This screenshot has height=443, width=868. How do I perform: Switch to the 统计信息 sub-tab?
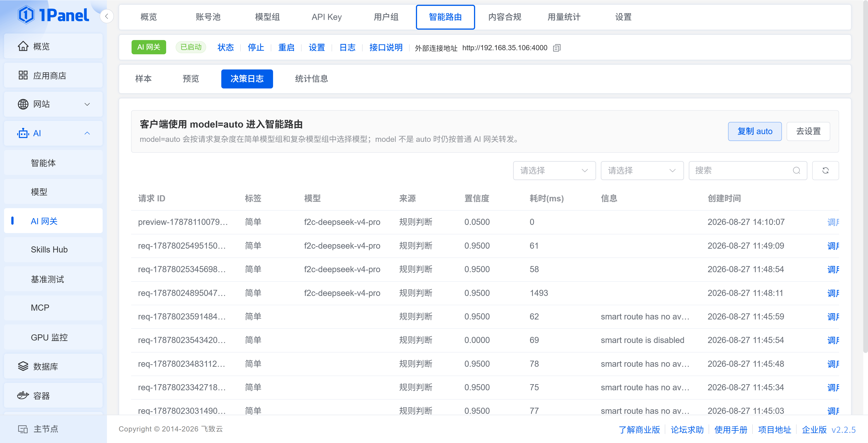tap(311, 79)
